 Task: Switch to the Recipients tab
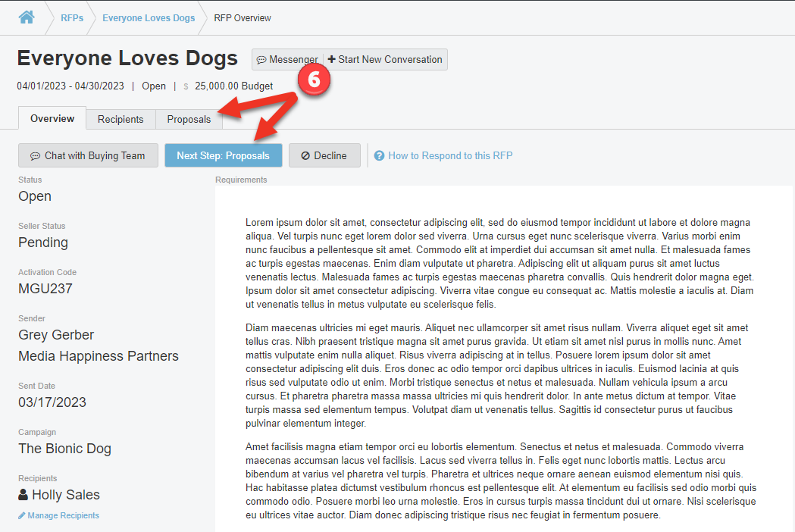click(121, 119)
